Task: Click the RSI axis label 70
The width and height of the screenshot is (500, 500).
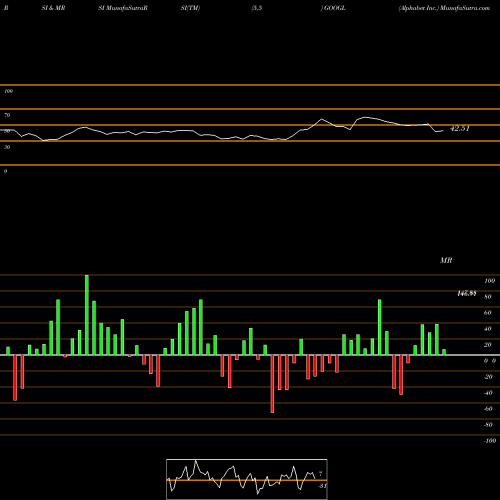Action: click(x=7, y=115)
